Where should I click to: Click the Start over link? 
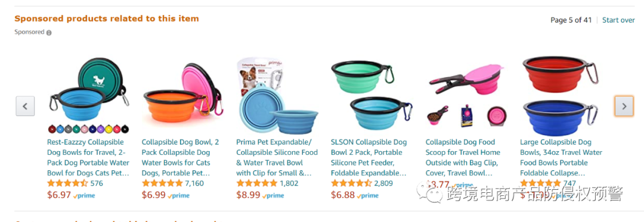point(618,20)
